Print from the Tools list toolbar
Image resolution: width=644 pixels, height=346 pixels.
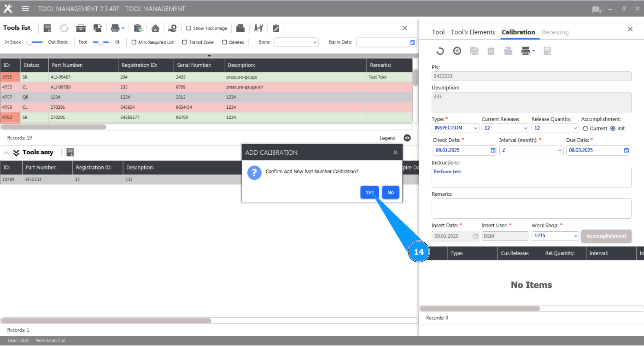click(115, 28)
